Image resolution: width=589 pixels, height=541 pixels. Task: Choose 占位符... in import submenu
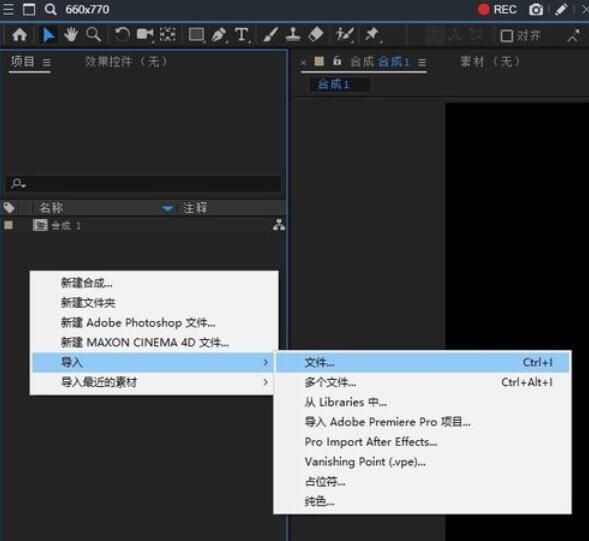pos(423,482)
